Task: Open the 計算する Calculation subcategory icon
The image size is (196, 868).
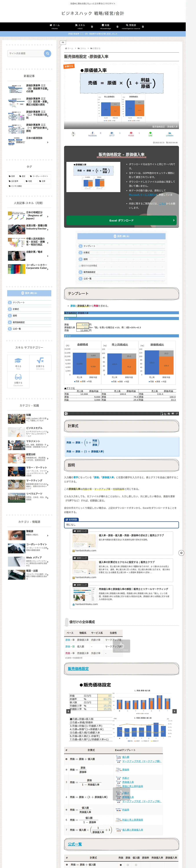Action: pos(40,363)
